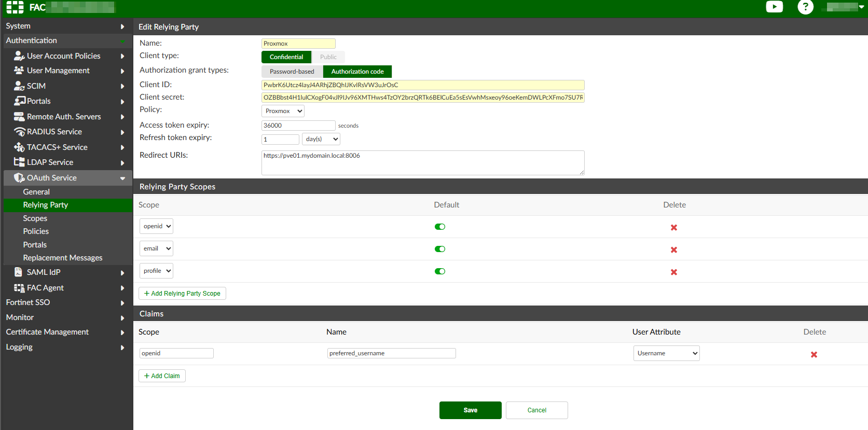This screenshot has width=868, height=430.
Task: Delete the email scope with red X
Action: coord(673,249)
